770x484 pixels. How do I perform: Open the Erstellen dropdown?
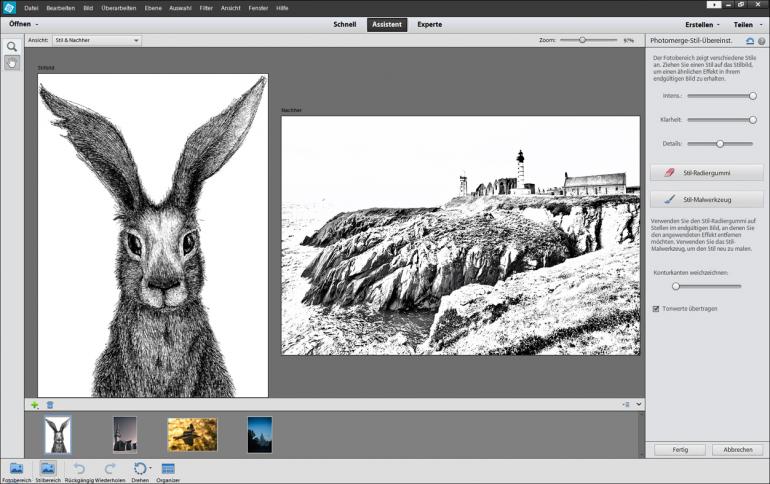coord(701,24)
